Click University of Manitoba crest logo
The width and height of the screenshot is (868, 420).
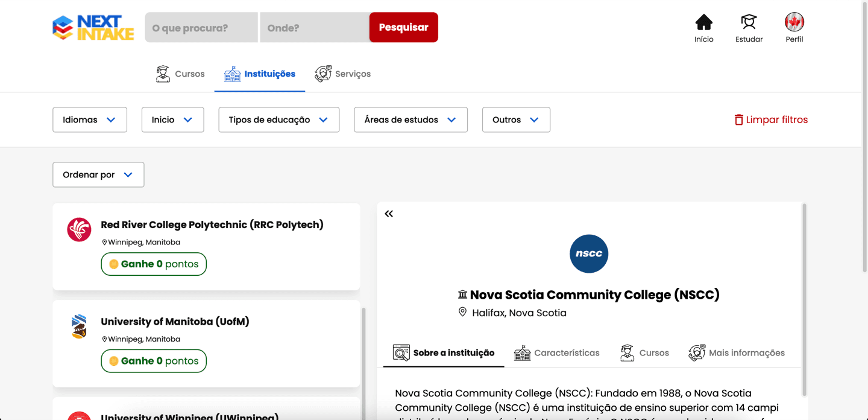click(79, 326)
